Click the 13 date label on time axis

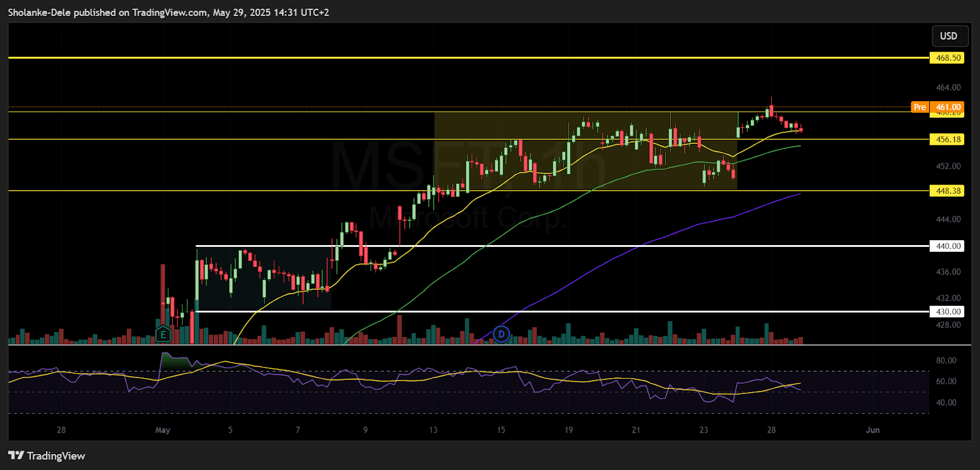433,430
